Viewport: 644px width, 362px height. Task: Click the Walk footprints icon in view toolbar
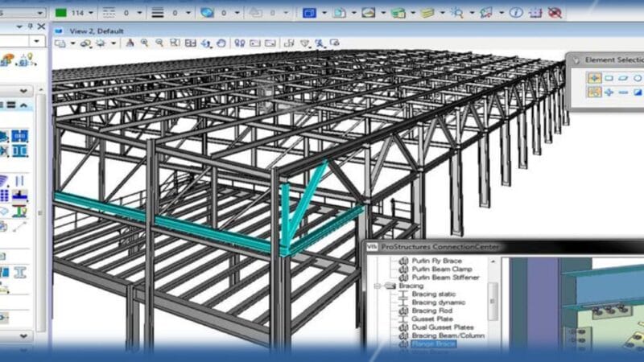(x=239, y=43)
